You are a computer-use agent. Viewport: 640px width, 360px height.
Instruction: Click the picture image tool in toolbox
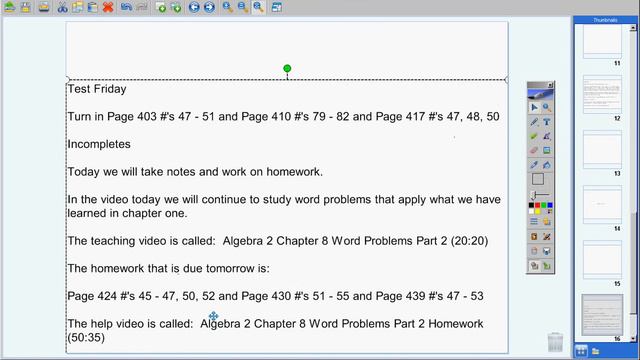point(547,150)
